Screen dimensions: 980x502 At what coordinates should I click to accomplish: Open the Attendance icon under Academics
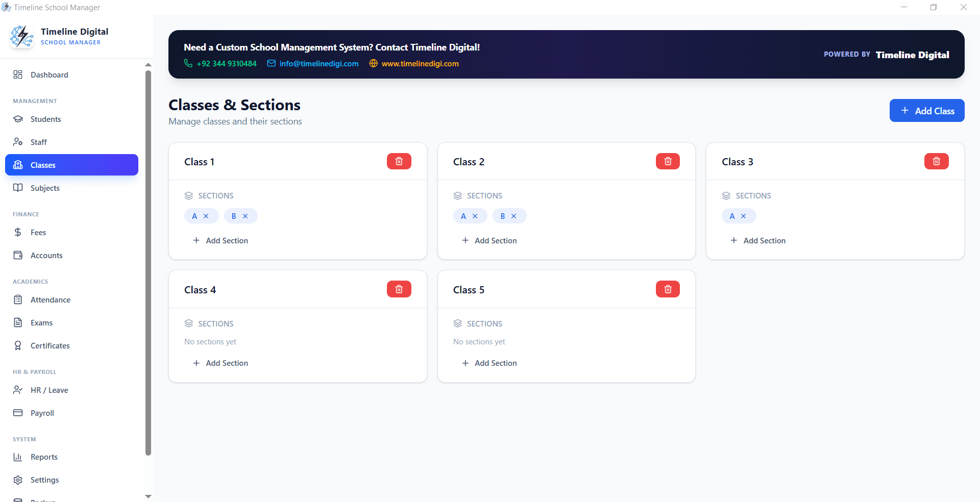[18, 299]
